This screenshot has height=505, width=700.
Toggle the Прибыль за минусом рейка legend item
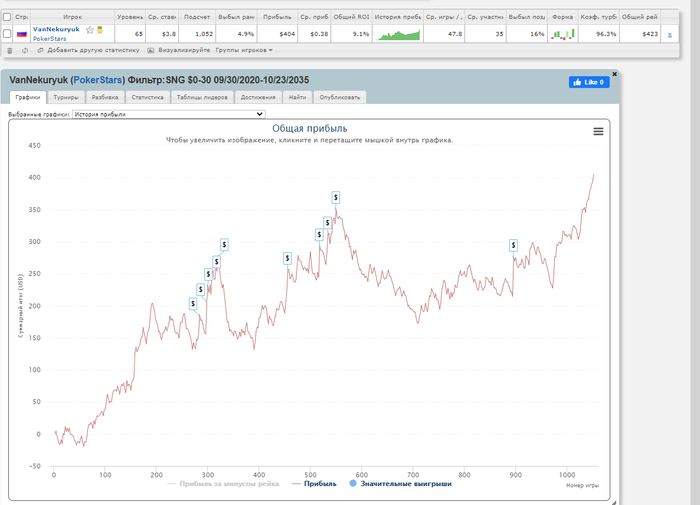[223, 484]
